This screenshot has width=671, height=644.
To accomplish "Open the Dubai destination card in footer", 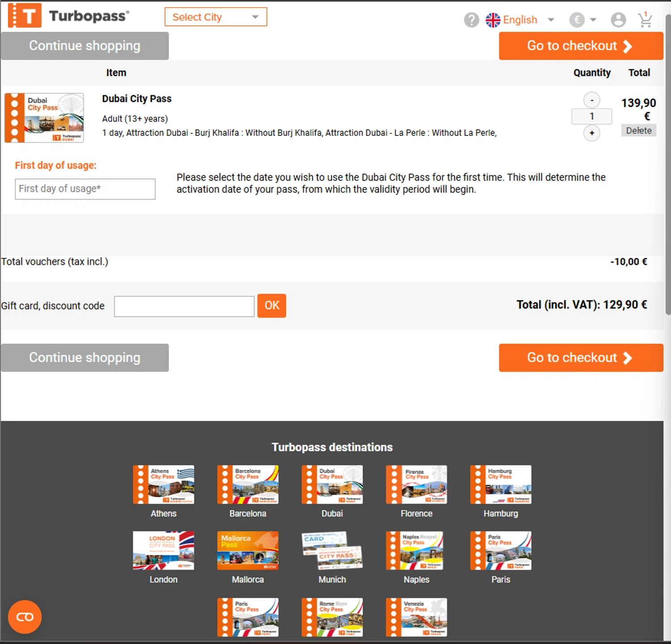I will [332, 484].
